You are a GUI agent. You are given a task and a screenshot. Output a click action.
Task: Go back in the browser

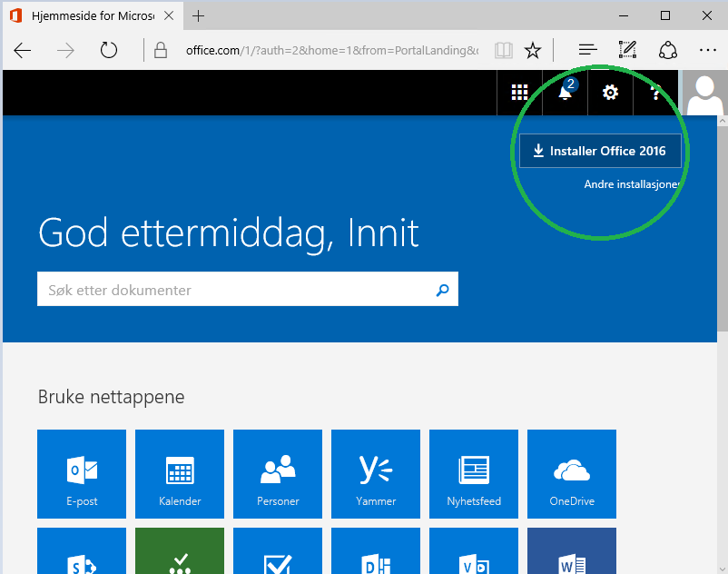point(23,50)
